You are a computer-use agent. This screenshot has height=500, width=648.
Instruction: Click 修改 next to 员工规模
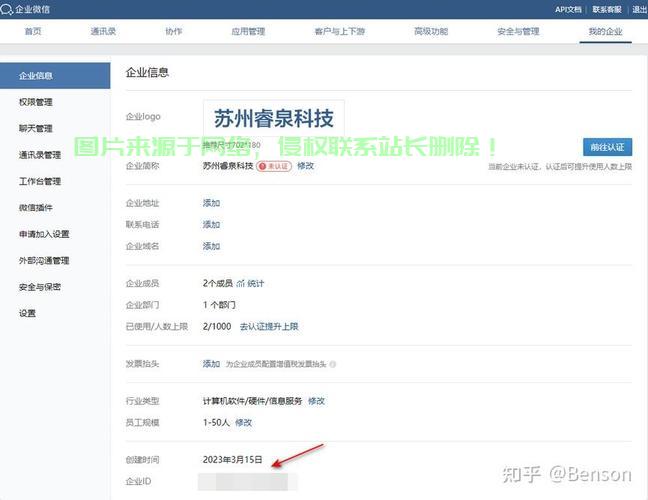pyautogui.click(x=243, y=422)
